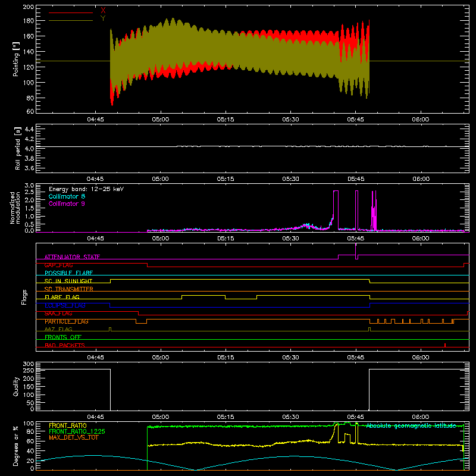Image resolution: width=476 pixels, height=476 pixels.
Task: Click the 200 tick on Pointing axis
Action: click(29, 7)
